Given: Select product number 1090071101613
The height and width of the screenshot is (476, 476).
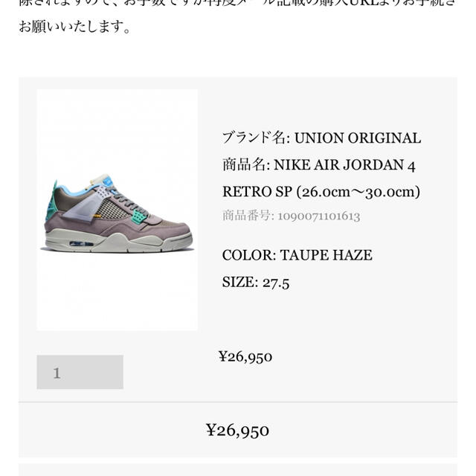Looking at the screenshot, I should tap(319, 216).
